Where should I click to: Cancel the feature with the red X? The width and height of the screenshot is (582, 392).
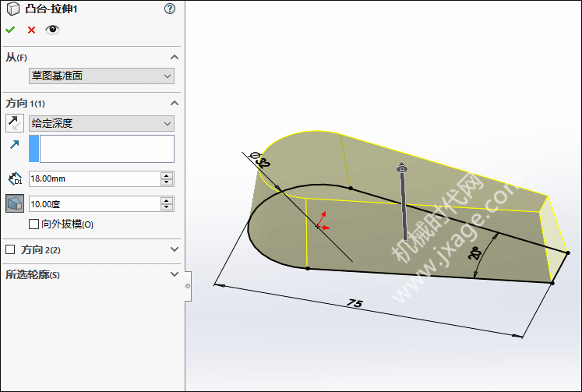tap(31, 30)
